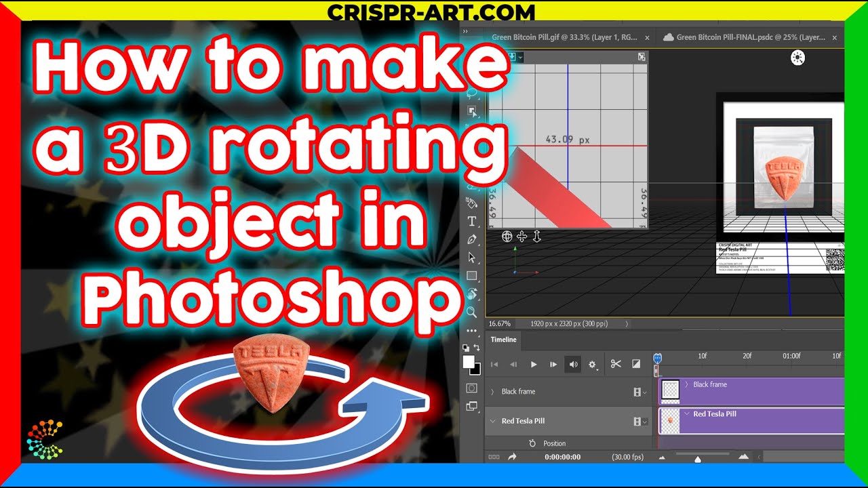Change the screen mode icon

click(x=472, y=407)
